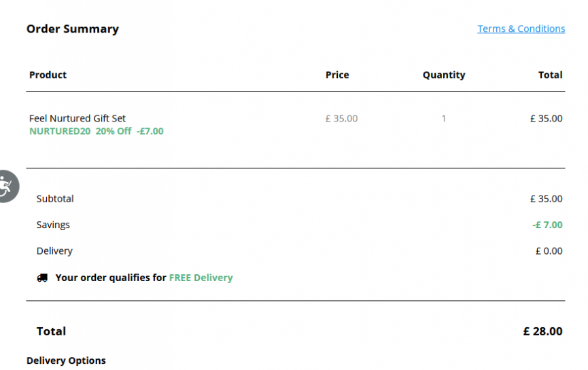Viewport: 588px width, 370px height.
Task: Click the NURTURED20 discount code label
Action: click(60, 131)
